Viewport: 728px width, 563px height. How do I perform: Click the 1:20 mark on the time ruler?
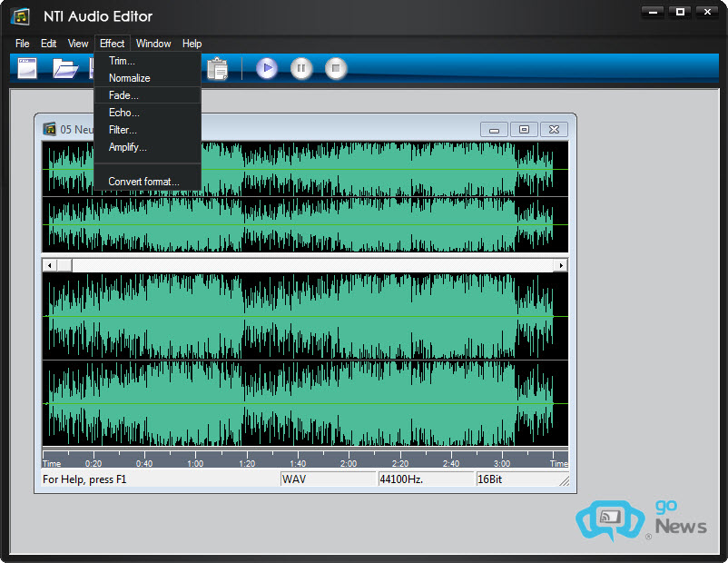point(247,464)
